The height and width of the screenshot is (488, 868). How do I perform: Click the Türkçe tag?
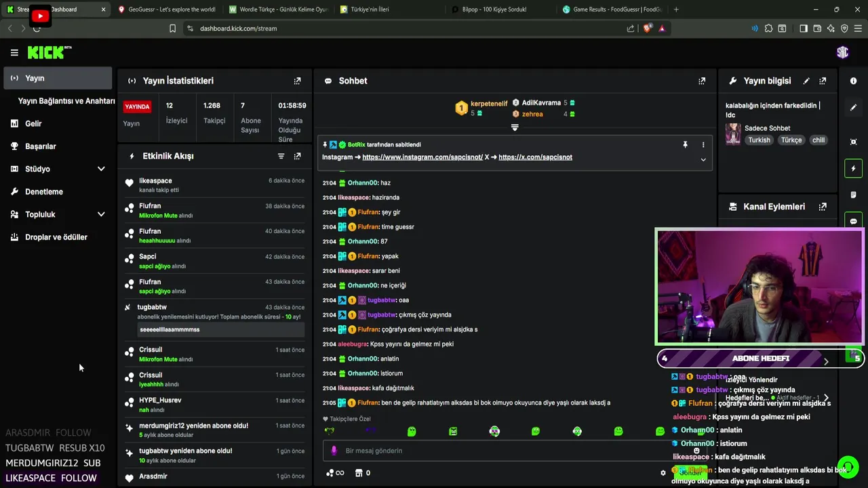point(791,140)
